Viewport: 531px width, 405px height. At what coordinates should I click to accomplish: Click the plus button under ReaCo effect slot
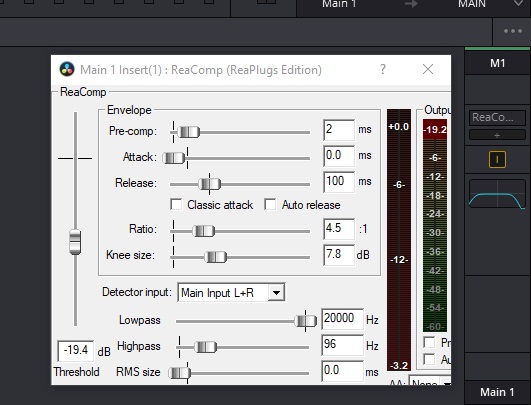click(497, 135)
